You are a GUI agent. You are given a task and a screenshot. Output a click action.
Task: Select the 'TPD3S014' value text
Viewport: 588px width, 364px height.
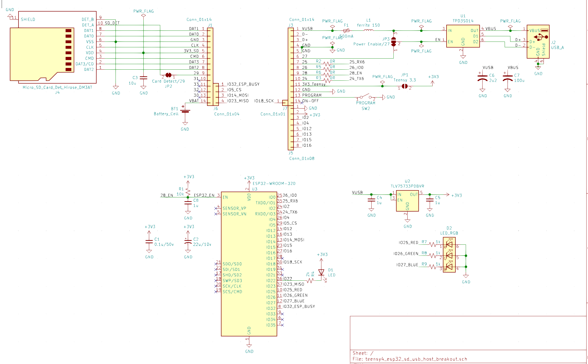(463, 21)
